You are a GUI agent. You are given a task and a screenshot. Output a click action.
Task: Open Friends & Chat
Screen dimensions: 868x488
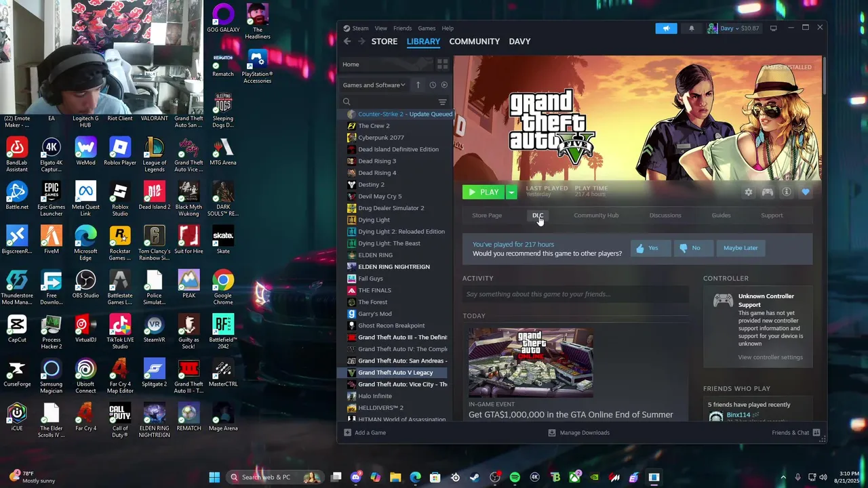pyautogui.click(x=796, y=432)
